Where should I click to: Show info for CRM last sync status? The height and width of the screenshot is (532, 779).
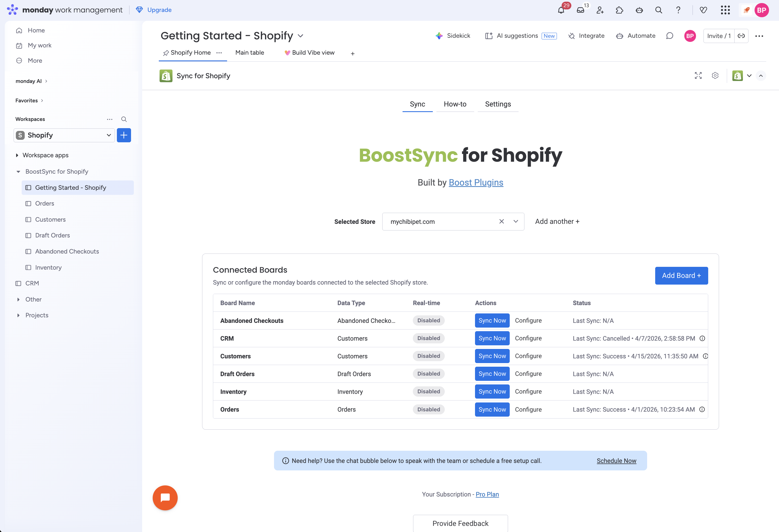702,338
